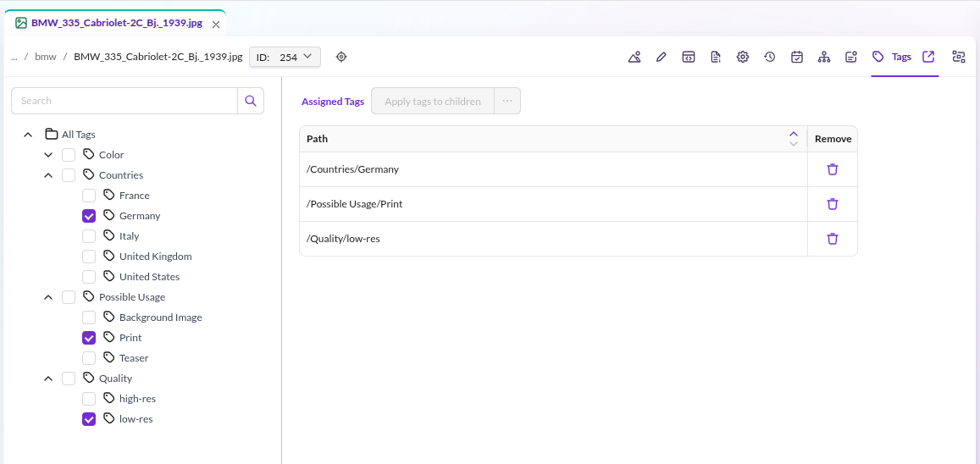Detach tab into new window icon
980x464 pixels.
pos(928,57)
